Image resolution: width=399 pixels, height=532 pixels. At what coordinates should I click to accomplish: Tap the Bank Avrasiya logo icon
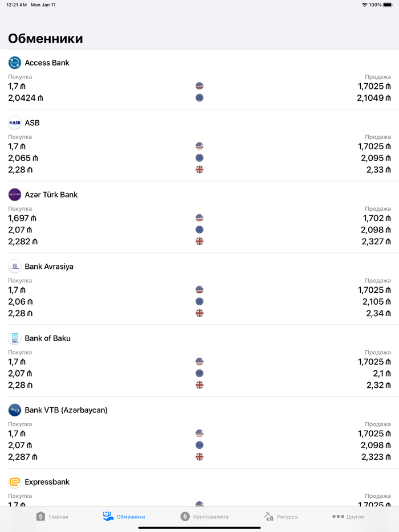click(15, 267)
